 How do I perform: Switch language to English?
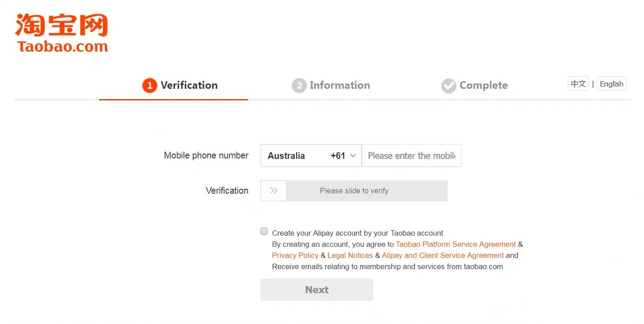click(611, 84)
